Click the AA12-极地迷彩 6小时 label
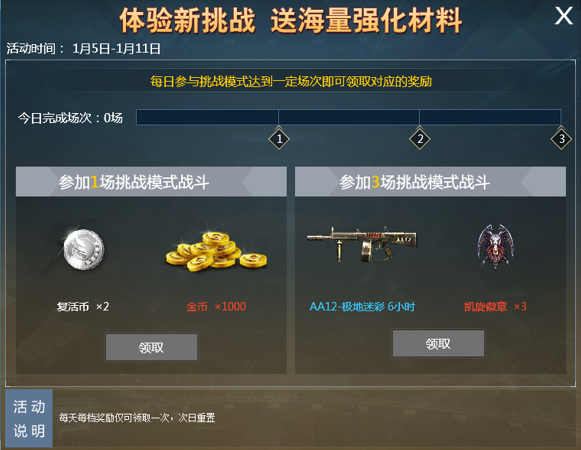The image size is (581, 450). (x=362, y=307)
